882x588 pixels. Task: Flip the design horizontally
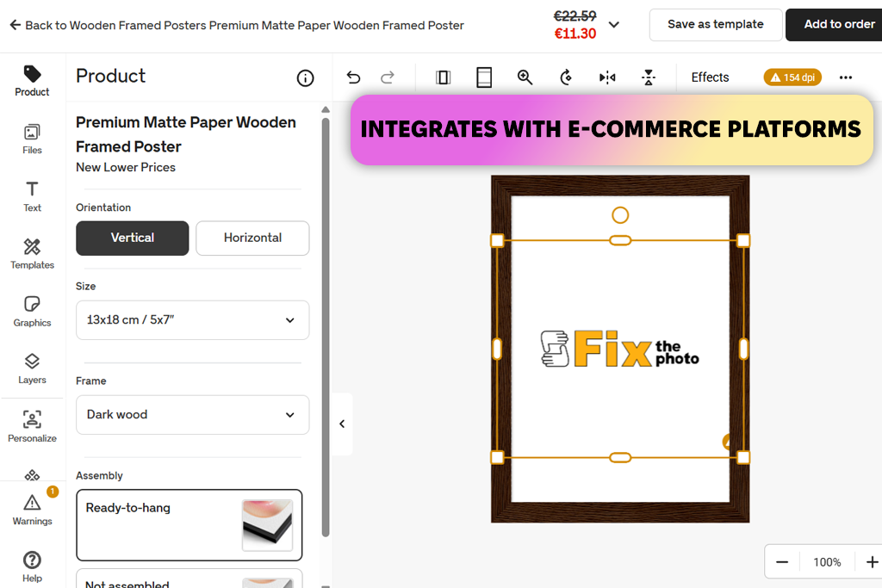(607, 77)
